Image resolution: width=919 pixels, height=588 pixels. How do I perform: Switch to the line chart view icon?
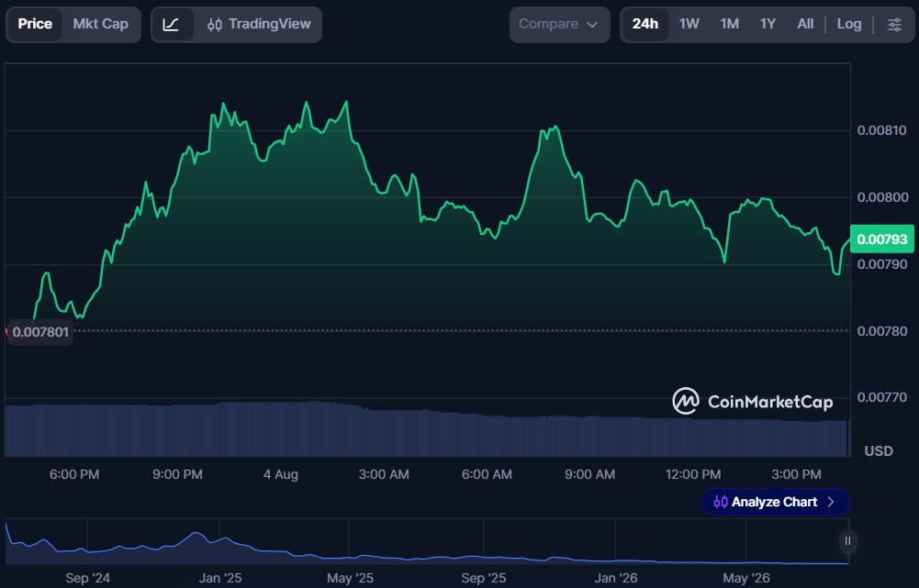pos(171,25)
